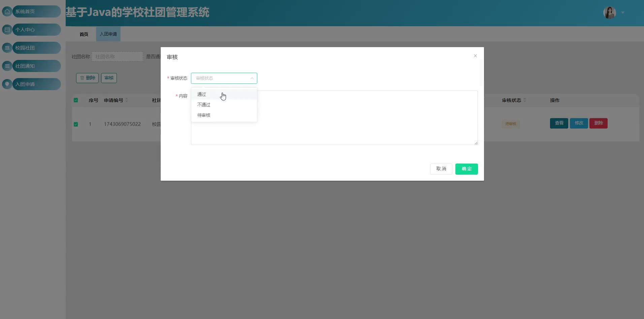The height and width of the screenshot is (319, 644).
Task: Close the 审核 dialog with the X
Action: (475, 56)
